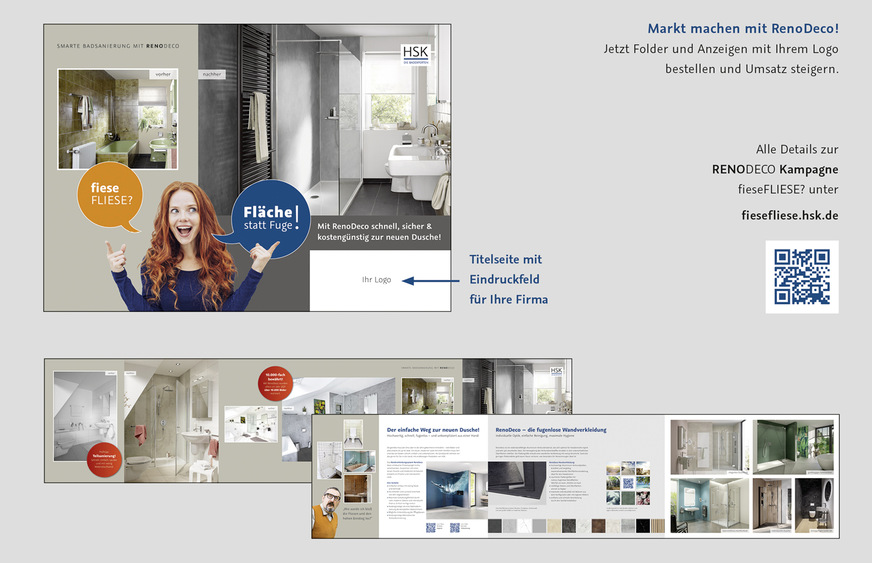Click the 'nachher' label tag
Screen dimensions: 872x563
coord(212,74)
